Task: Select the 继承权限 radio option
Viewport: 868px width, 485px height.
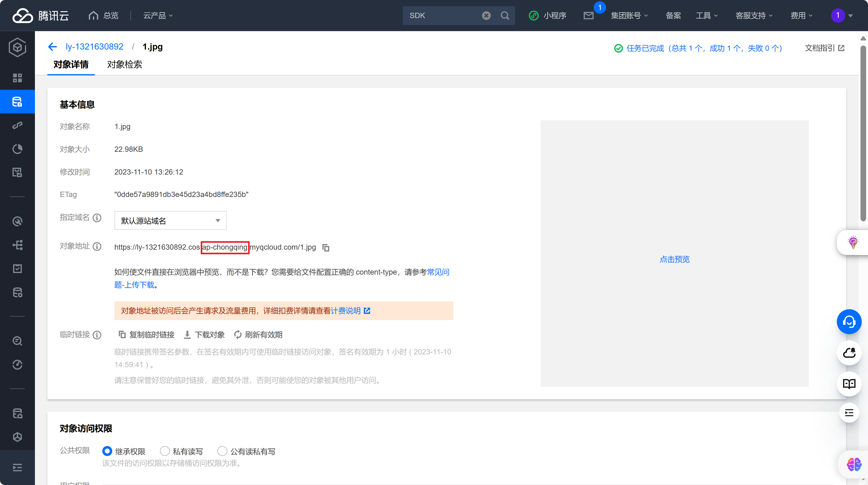Action: point(107,451)
